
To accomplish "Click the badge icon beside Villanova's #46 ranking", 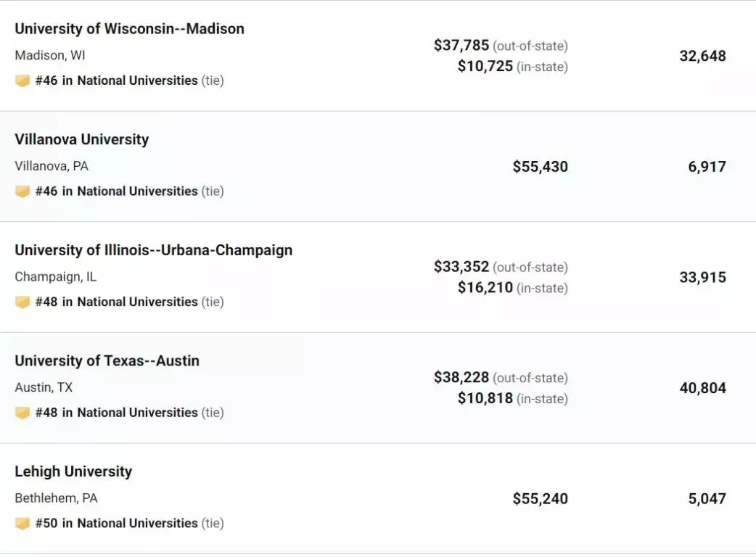I will tap(22, 191).
